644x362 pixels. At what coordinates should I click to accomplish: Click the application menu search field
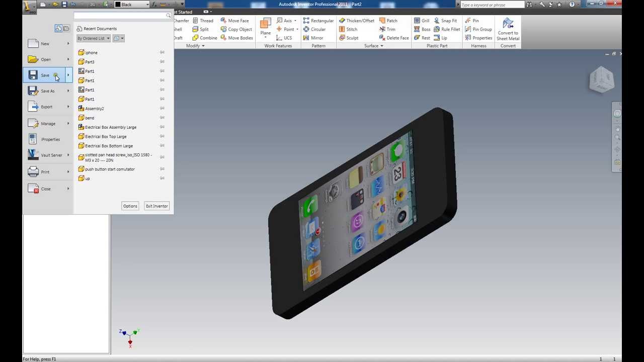pyautogui.click(x=122, y=16)
